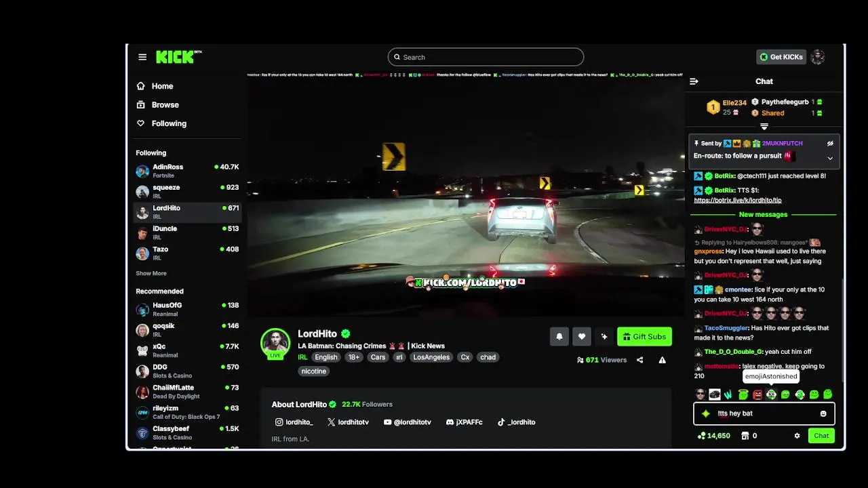Click the Gift Subs button
Screen dimensions: 868x488
coord(644,336)
